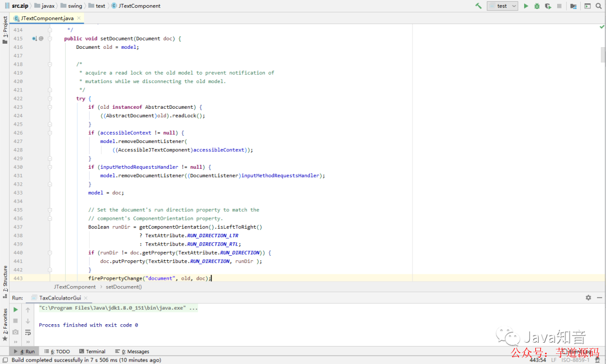606x364 pixels.
Task: Collapse the accessibleContext if-block fold at line 426
Action: 50,133
